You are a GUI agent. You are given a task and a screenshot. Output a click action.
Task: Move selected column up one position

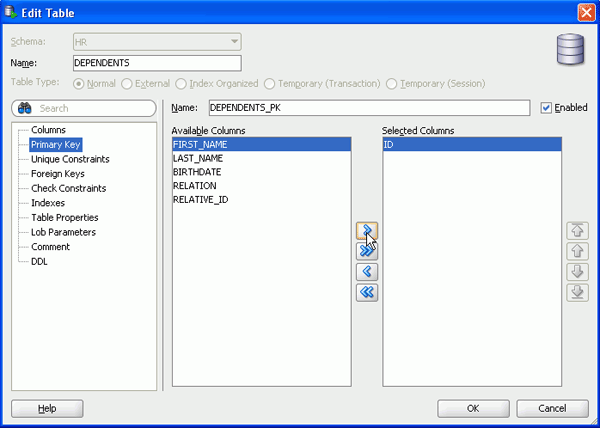tap(577, 251)
